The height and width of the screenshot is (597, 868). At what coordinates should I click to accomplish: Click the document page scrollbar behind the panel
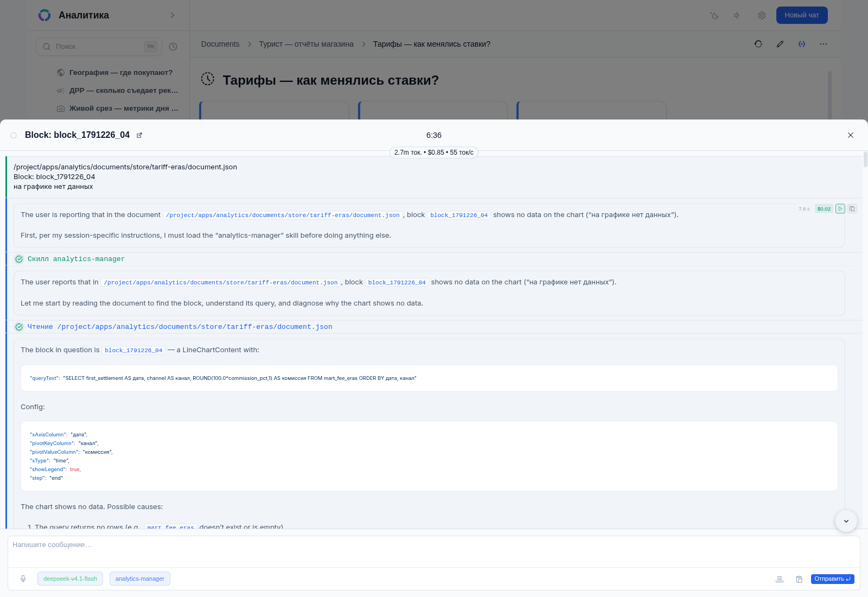coord(829,95)
